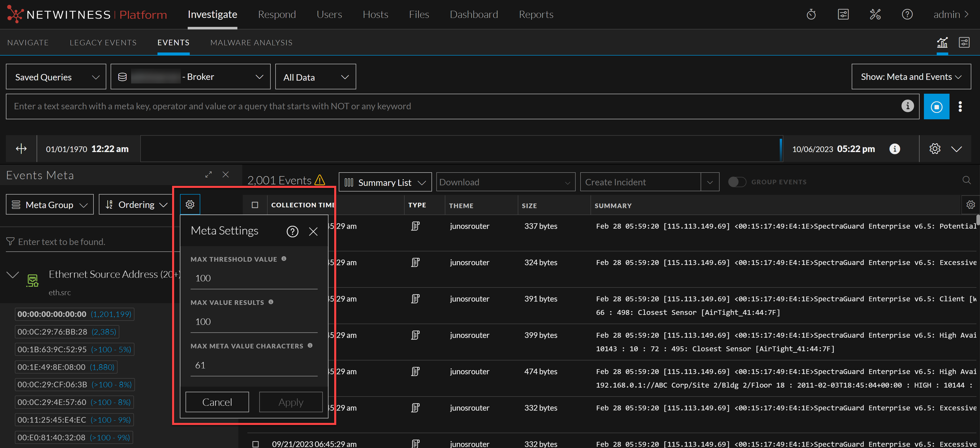Screen dimensions: 980x448
Task: Open the admin tools wrench icon
Action: pos(875,14)
